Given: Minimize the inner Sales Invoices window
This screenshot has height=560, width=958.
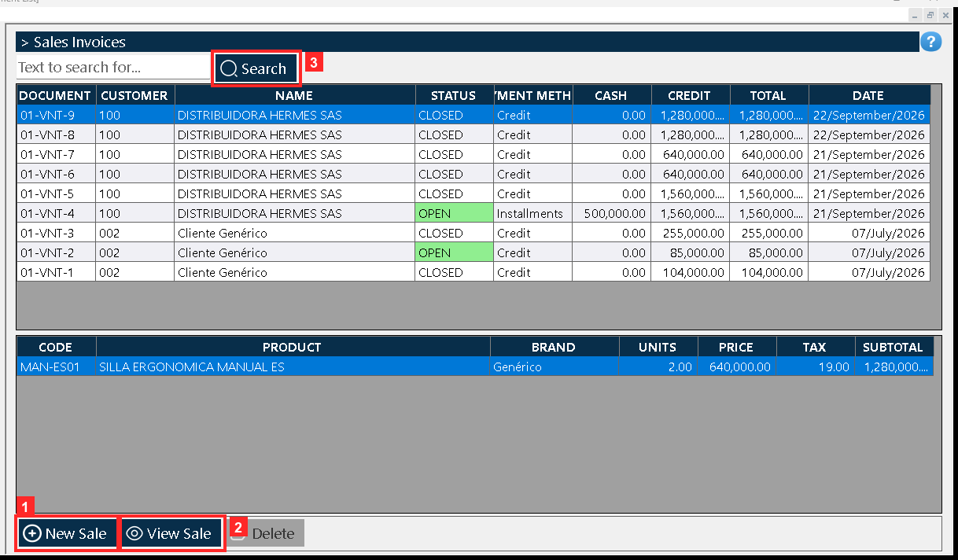Looking at the screenshot, I should (916, 15).
